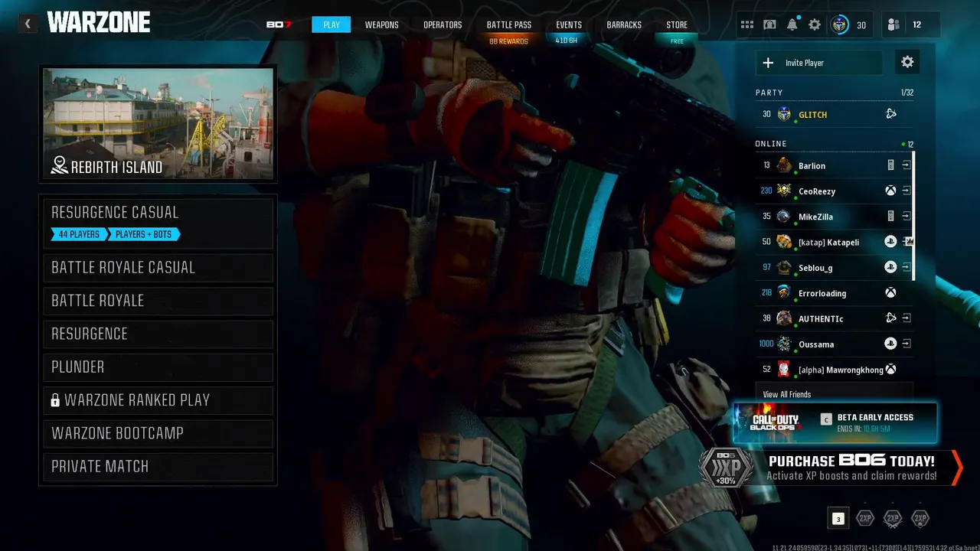Open the BARRACKS tab
This screenshot has height=551, width=980.
click(x=624, y=24)
